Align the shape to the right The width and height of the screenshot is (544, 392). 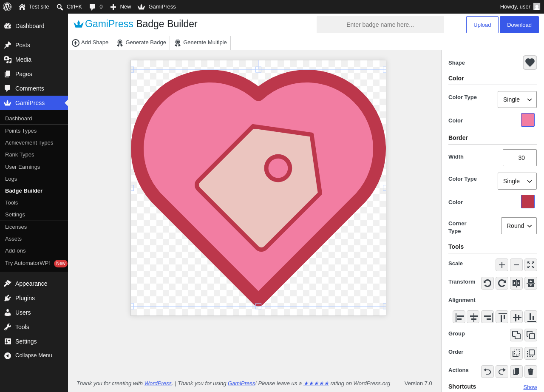point(487,317)
